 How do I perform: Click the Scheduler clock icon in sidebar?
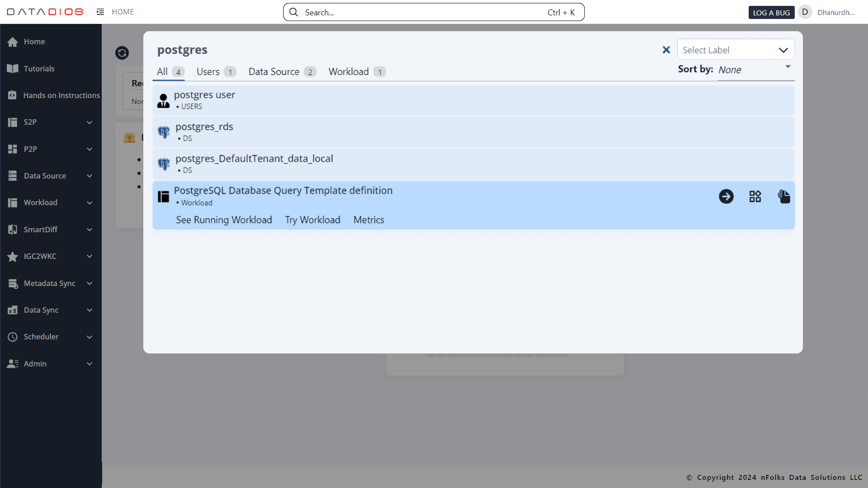pos(13,337)
